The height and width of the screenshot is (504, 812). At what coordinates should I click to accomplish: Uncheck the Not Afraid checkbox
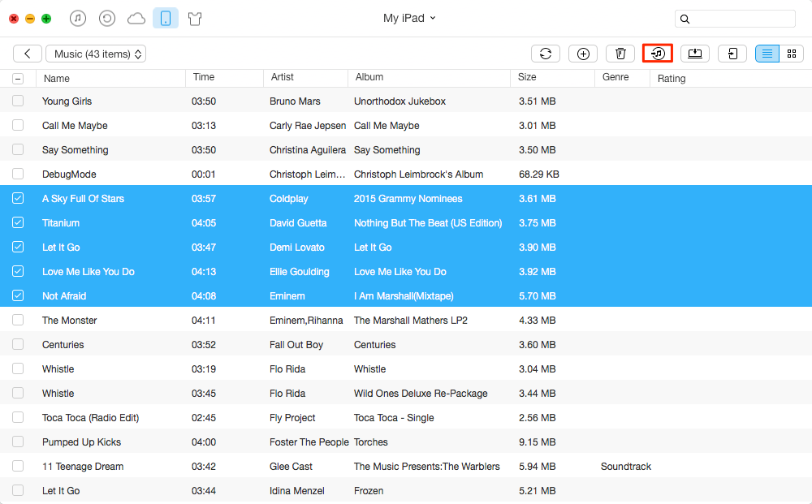pyautogui.click(x=18, y=295)
